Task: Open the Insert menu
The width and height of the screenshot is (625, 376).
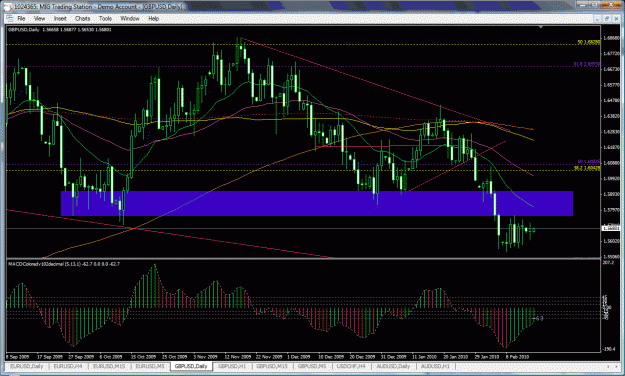Action: point(60,18)
